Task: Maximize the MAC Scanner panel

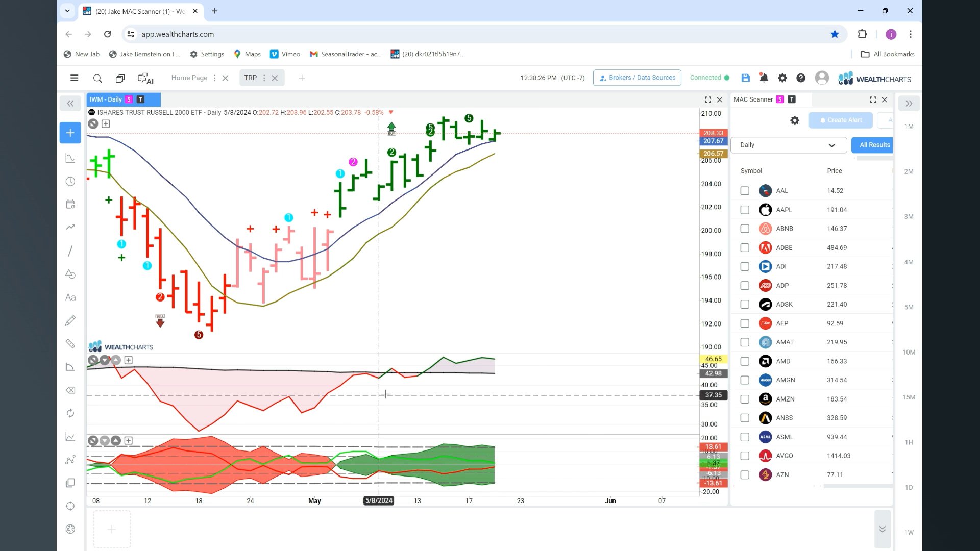Action: pos(873,99)
